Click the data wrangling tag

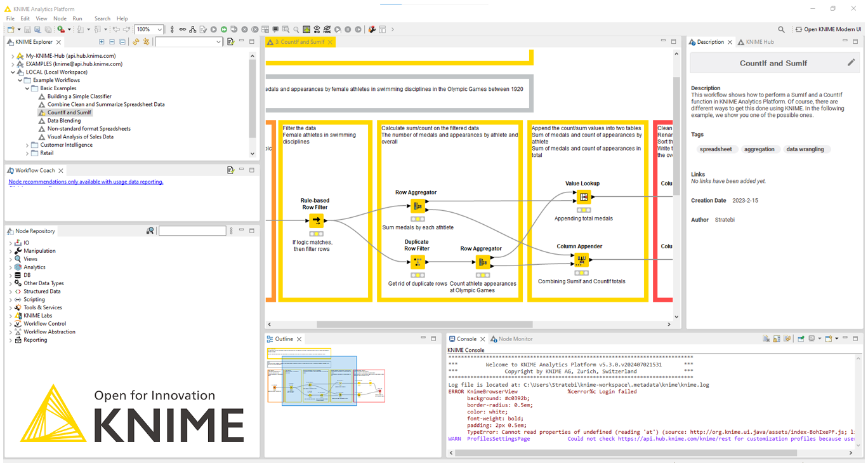pos(805,149)
